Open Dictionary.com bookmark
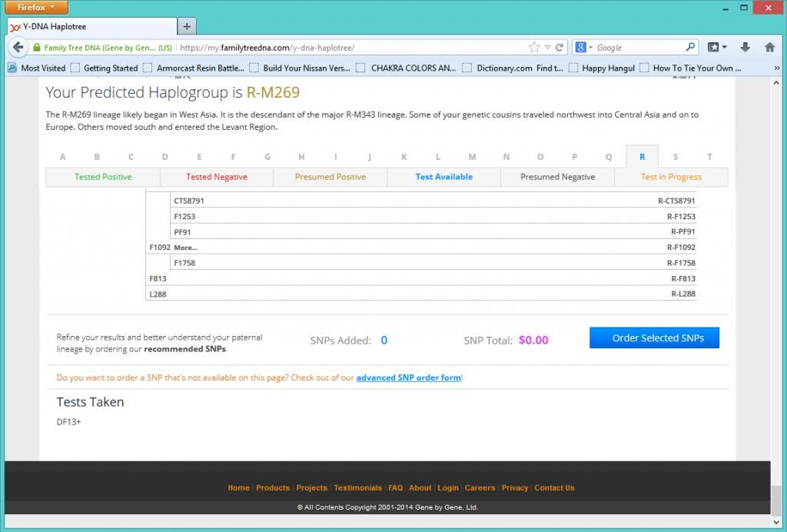The height and width of the screenshot is (532, 787). tap(513, 68)
